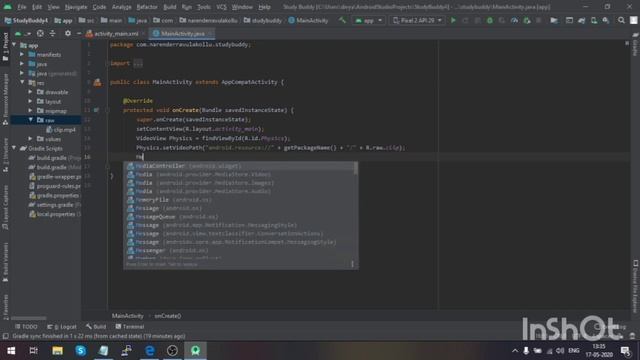Image resolution: width=640 pixels, height=360 pixels.
Task: Open Microsoft Edge from the taskbar
Action: [x=150, y=351]
